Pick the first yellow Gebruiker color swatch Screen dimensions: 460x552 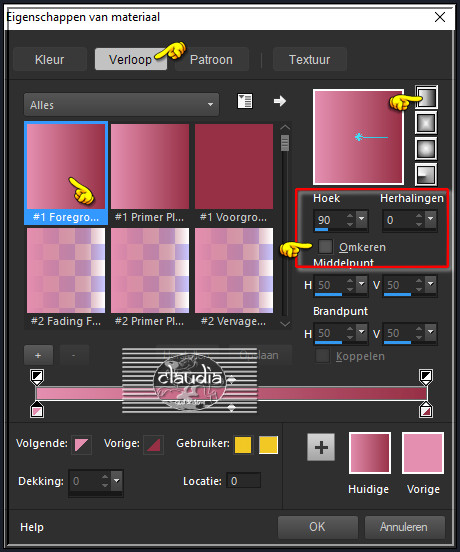pyautogui.click(x=243, y=445)
